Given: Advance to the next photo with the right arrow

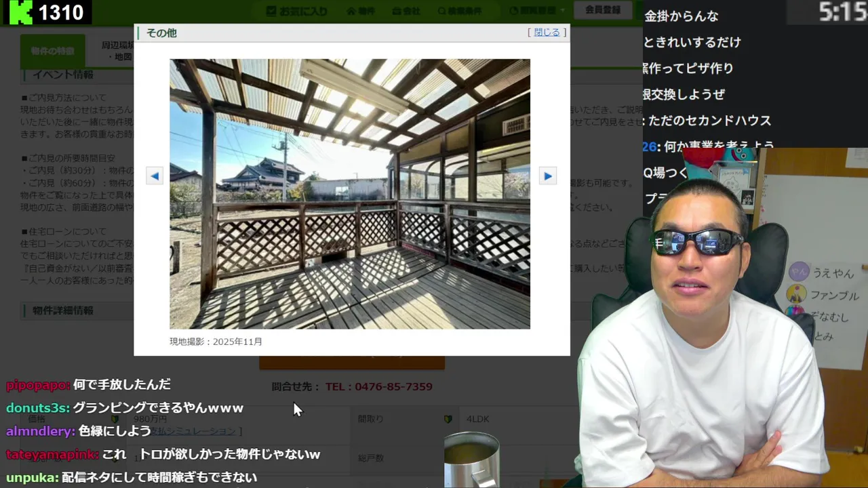Looking at the screenshot, I should (547, 176).
